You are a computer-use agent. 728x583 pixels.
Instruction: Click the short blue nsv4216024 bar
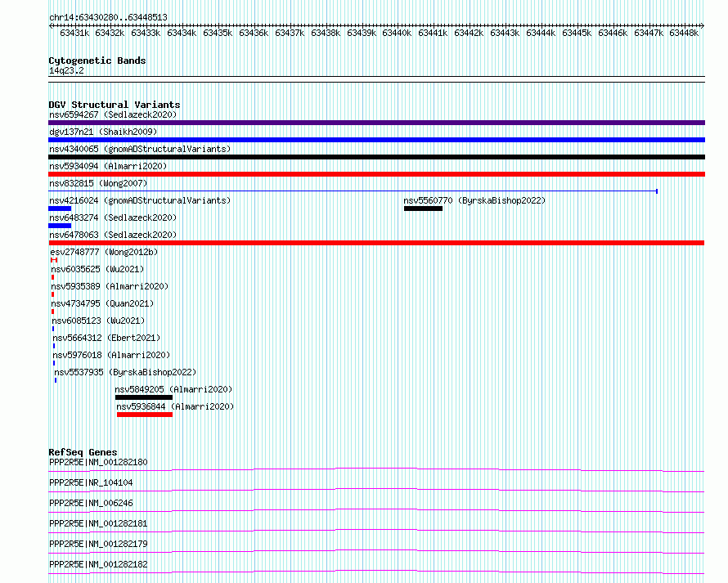60,209
